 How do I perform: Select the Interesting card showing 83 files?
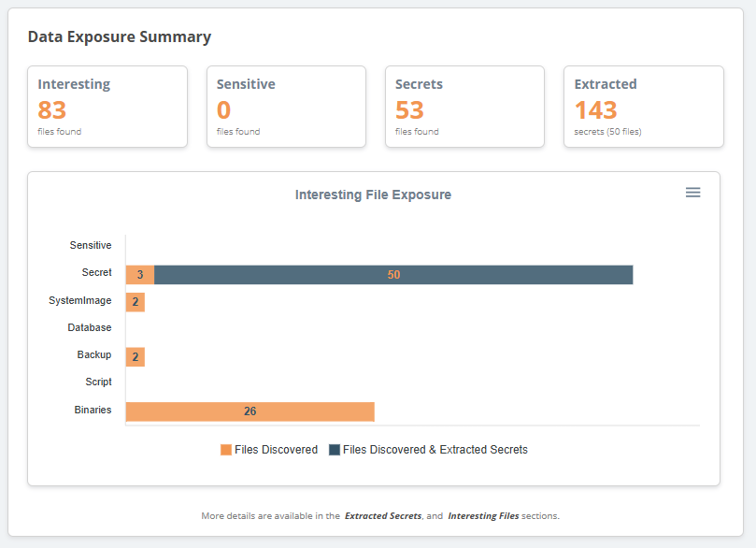(x=107, y=106)
